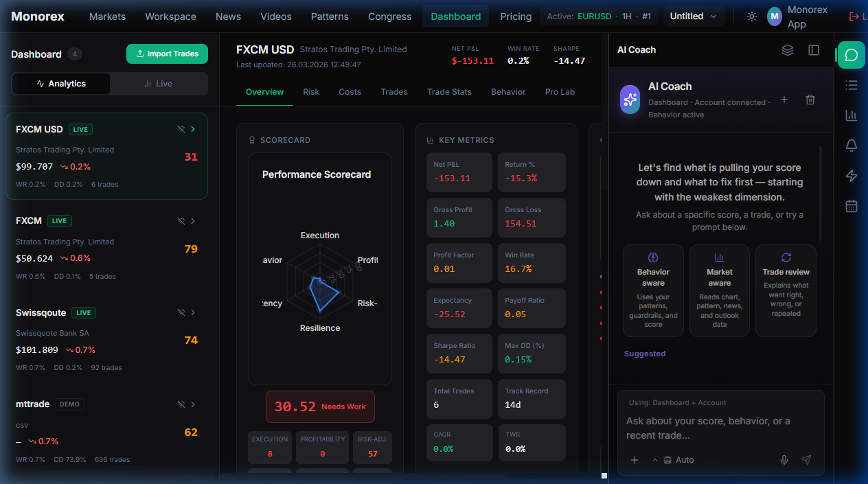The image size is (868, 484).
Task: Click the bell notifications icon in right sidebar
Action: pyautogui.click(x=852, y=146)
